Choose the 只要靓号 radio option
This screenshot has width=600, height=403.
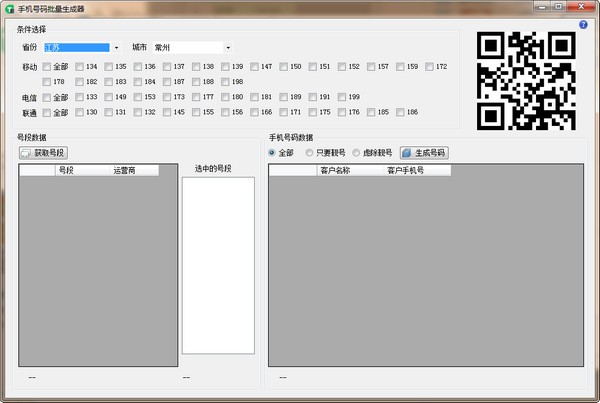pyautogui.click(x=309, y=153)
